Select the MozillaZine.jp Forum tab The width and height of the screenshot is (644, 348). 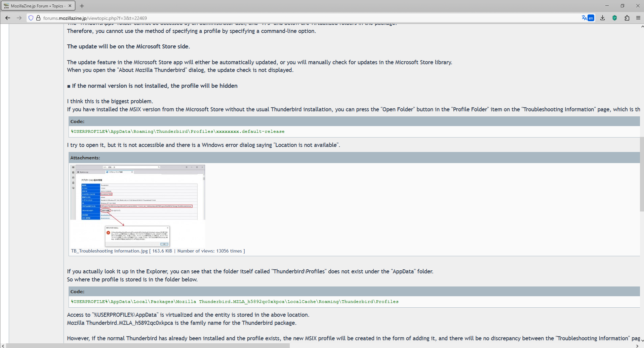(38, 6)
